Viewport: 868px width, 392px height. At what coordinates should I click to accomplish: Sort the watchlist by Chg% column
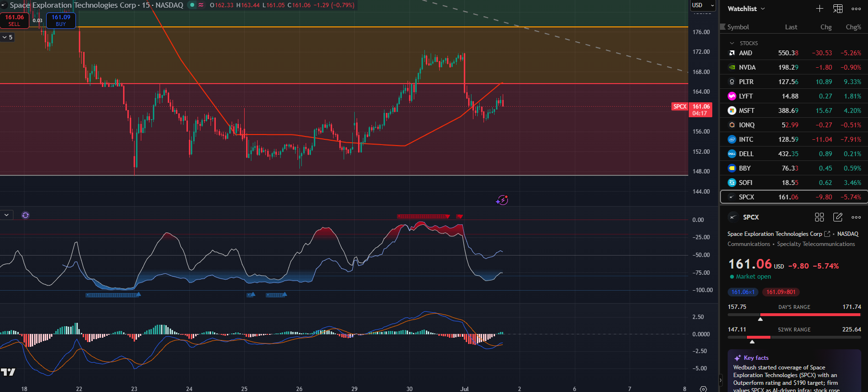coord(853,27)
